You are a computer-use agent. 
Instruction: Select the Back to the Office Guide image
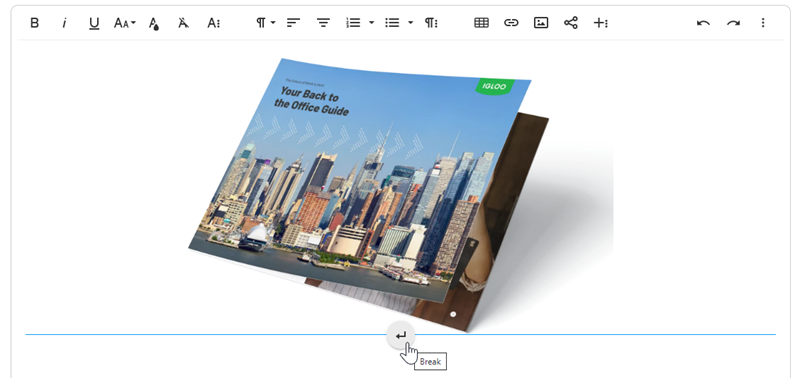pyautogui.click(x=401, y=195)
